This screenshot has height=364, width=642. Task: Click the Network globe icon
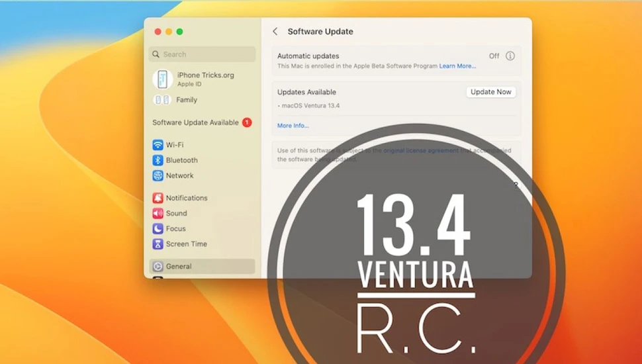point(158,175)
